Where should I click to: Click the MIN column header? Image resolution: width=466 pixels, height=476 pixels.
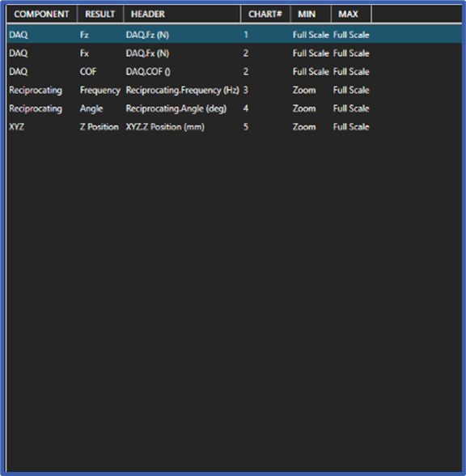[311, 14]
